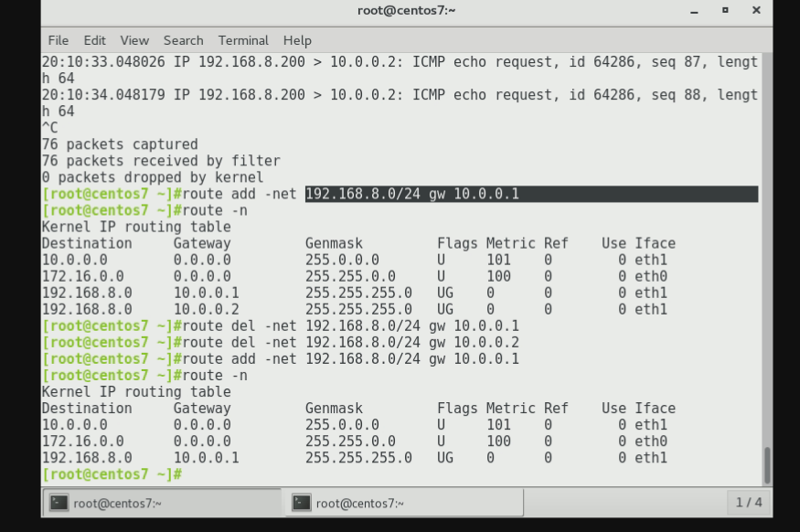800x532 pixels.
Task: Click gateway 10.0.0.2 in first routing table
Action: pos(206,309)
